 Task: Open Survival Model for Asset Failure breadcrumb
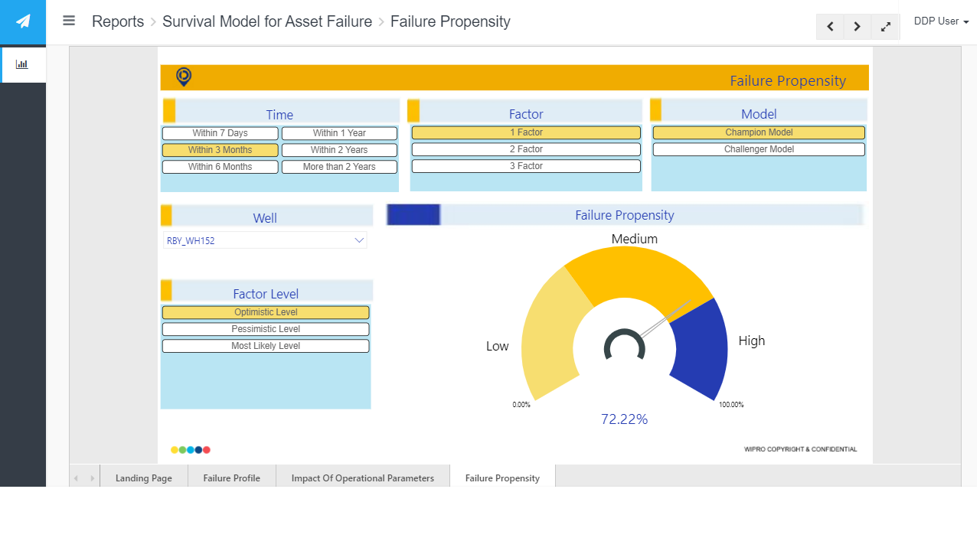coord(267,21)
